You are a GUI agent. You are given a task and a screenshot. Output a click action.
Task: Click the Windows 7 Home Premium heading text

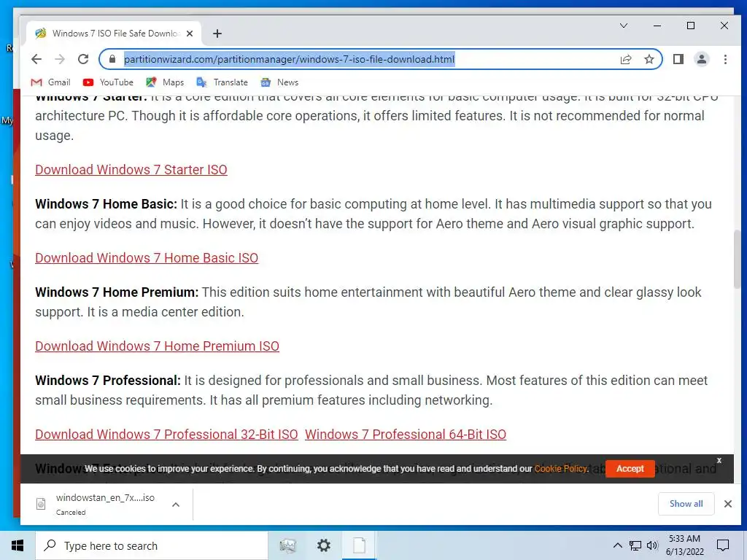pyautogui.click(x=117, y=292)
